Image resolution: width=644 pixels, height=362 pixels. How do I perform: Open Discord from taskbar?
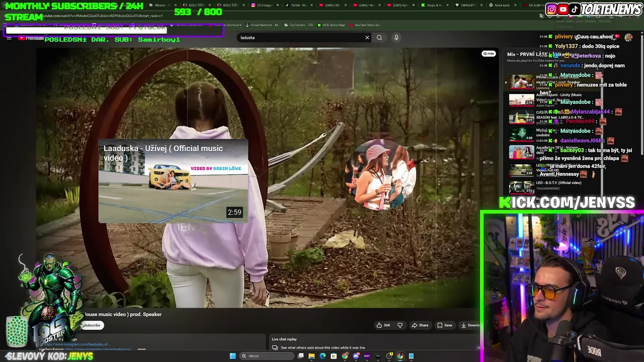click(356, 356)
